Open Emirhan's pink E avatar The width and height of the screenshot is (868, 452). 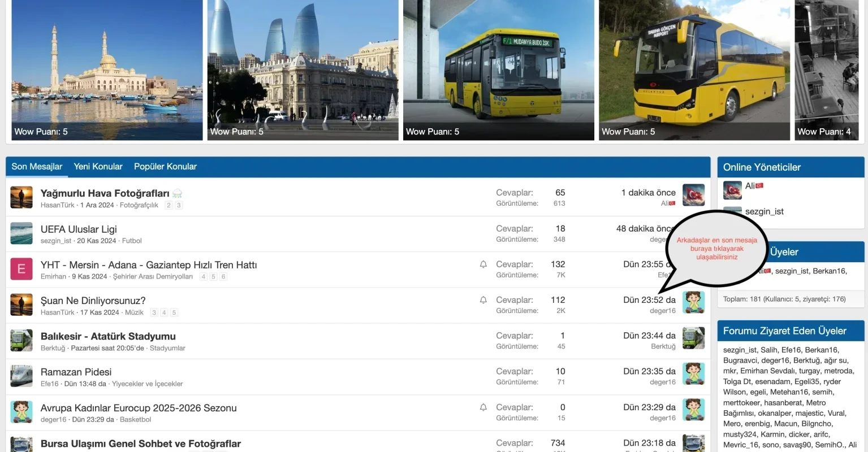point(21,269)
